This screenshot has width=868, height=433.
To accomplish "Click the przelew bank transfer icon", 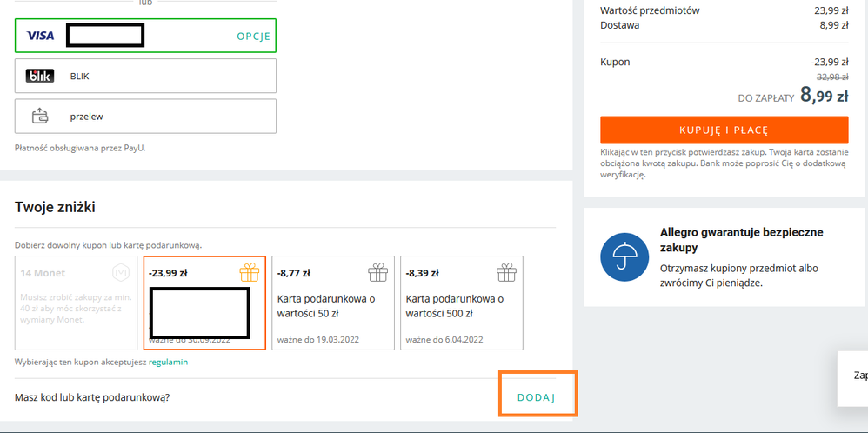I will (x=40, y=117).
